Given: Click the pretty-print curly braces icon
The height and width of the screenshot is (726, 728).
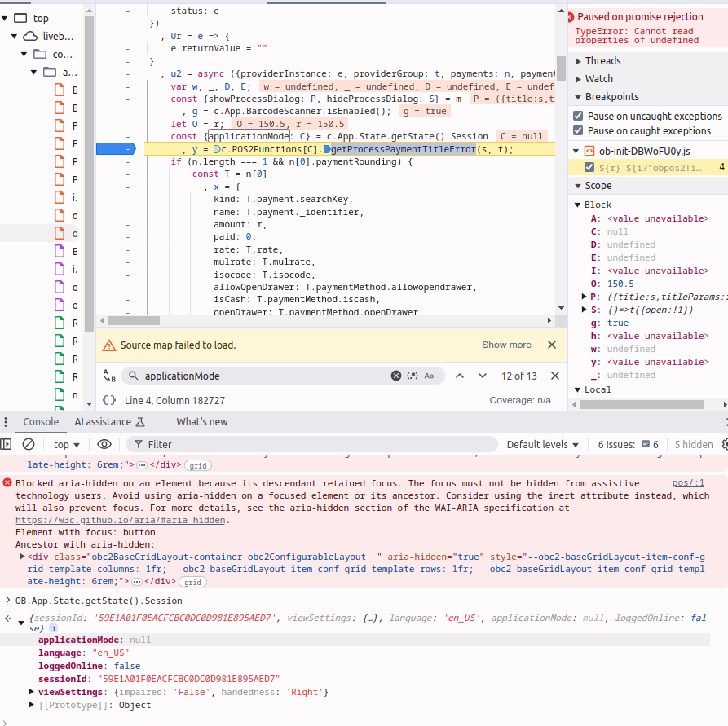Looking at the screenshot, I should coord(109,400).
